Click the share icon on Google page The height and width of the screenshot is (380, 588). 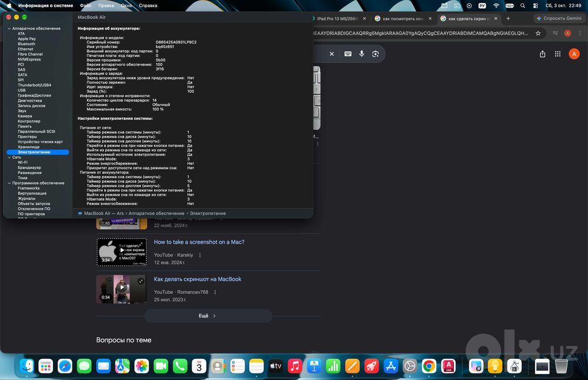[542, 54]
